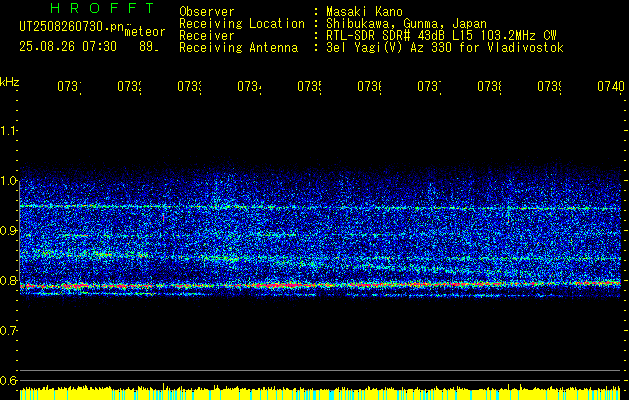Click the 0.7 kHz frequency axis label

click(8, 331)
